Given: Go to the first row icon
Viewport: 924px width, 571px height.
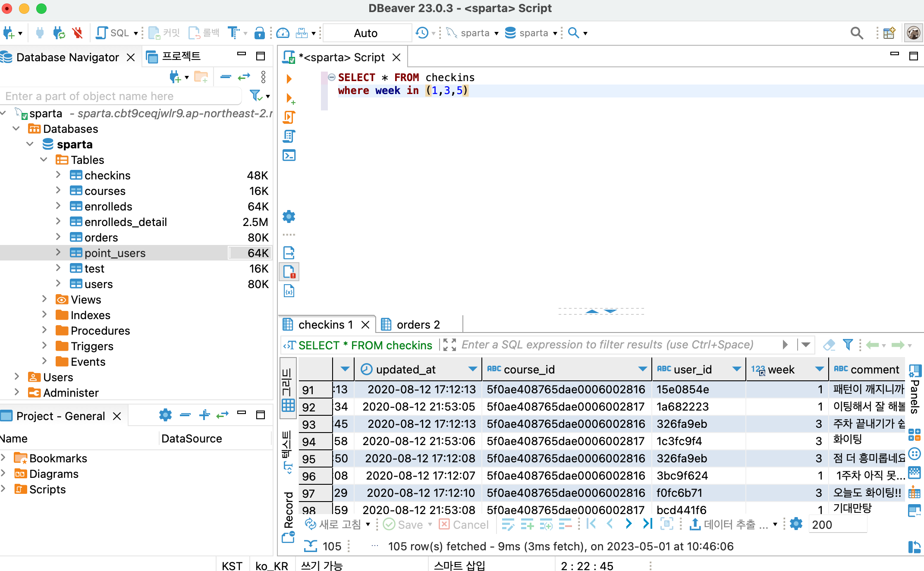Looking at the screenshot, I should (x=591, y=524).
